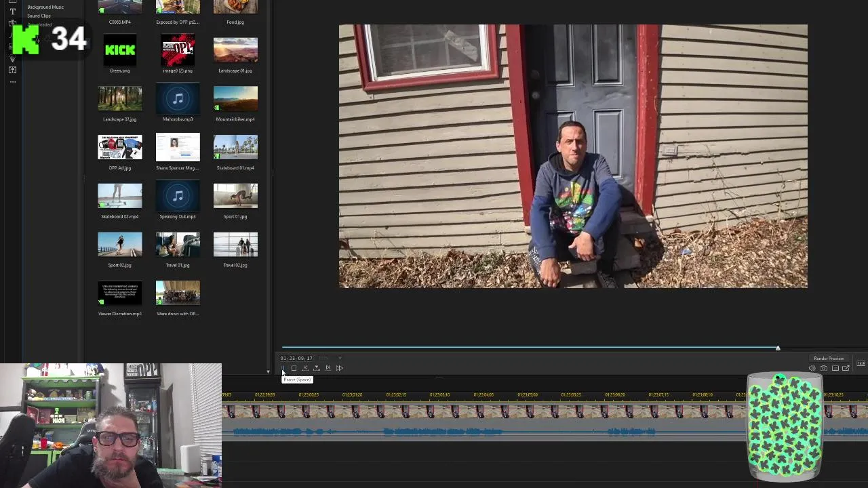
Task: Stop playback with the square Stop button
Action: pyautogui.click(x=294, y=368)
